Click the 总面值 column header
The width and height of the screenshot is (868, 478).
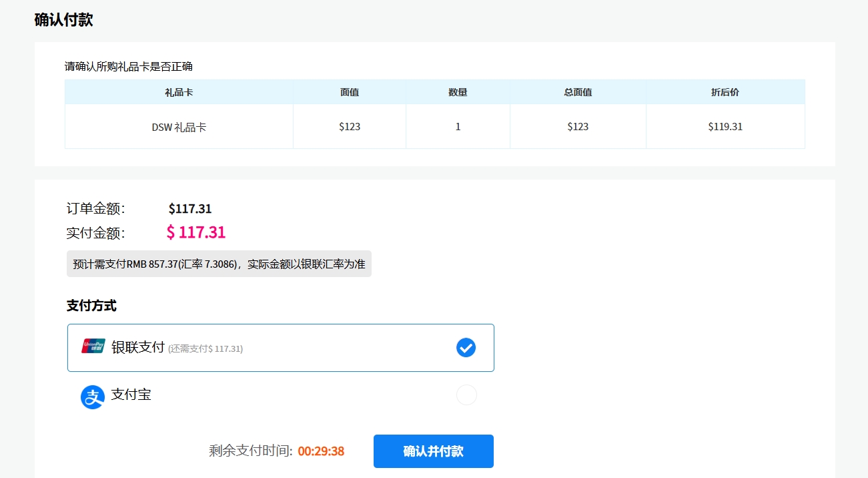578,92
